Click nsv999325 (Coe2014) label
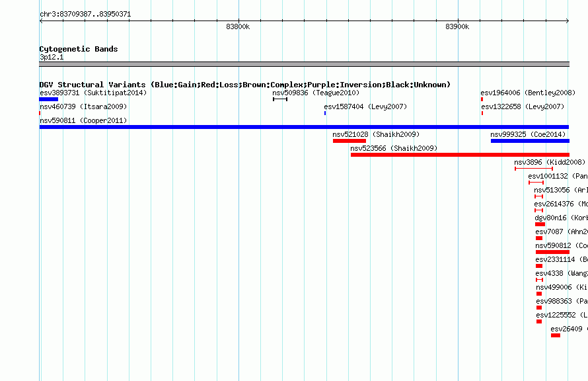This screenshot has width=588, height=381. (x=528, y=134)
